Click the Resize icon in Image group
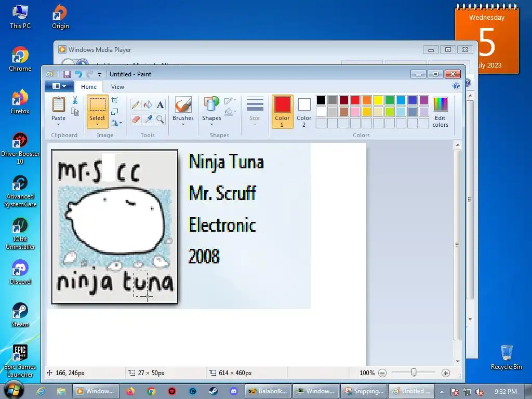The width and height of the screenshot is (532, 399). click(115, 112)
